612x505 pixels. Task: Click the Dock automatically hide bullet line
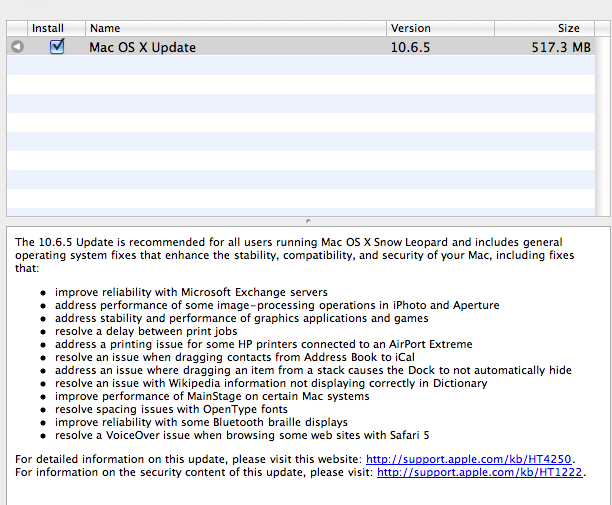point(313,370)
